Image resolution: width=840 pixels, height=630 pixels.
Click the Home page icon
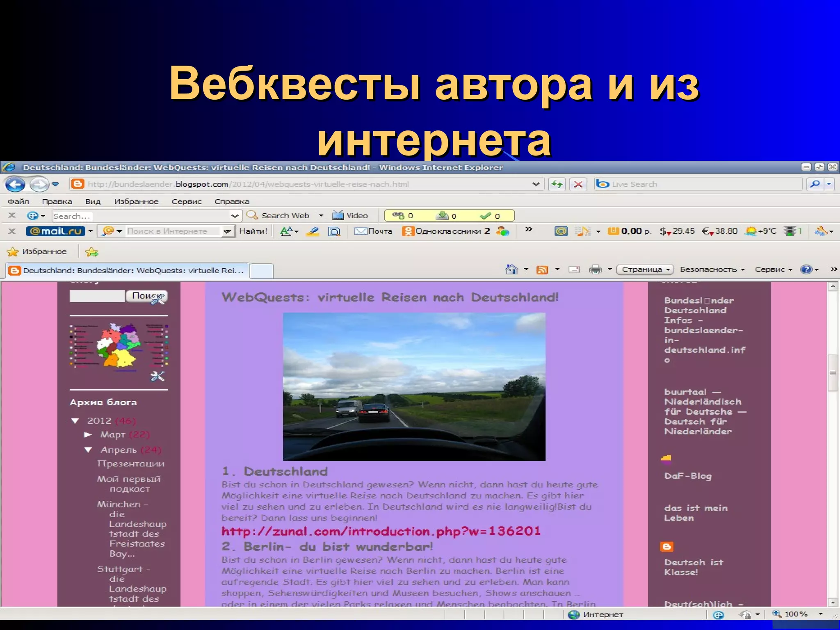(511, 269)
